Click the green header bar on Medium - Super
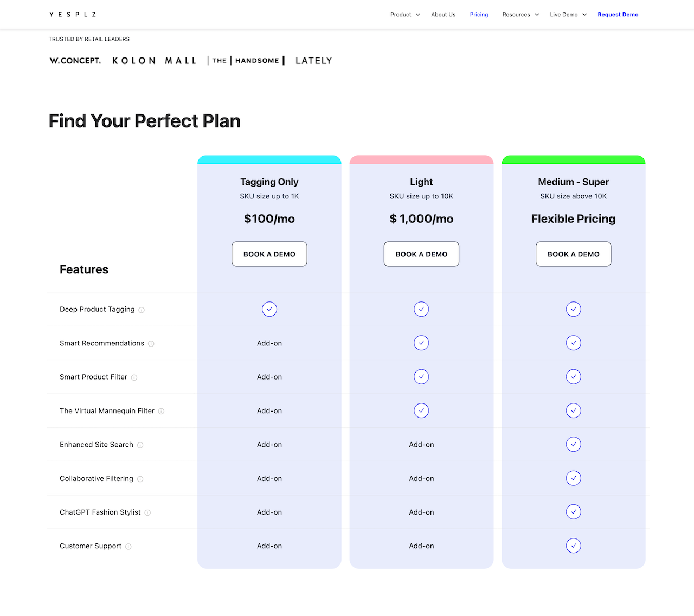Image resolution: width=694 pixels, height=616 pixels. tap(573, 159)
